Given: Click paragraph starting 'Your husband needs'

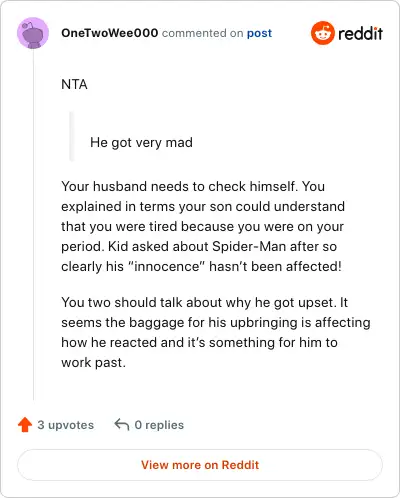Looking at the screenshot, I should (203, 226).
